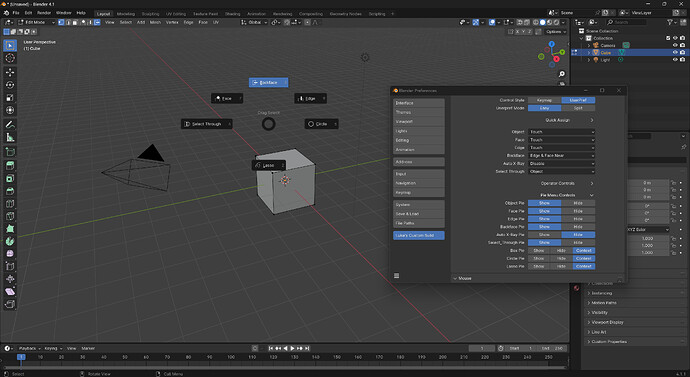Choose Lasso in the pie menu
Screen dimensions: 690x377
[x=268, y=165]
